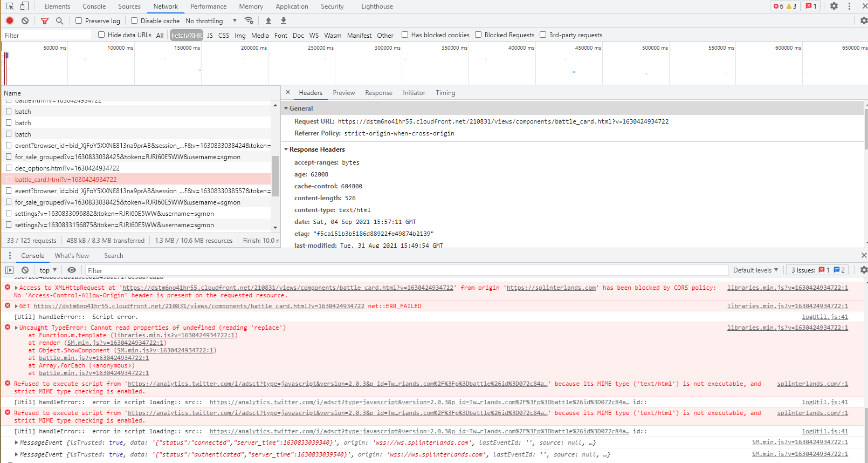Collapse the Response Headers section
Screen dimensions: 868x463
point(286,149)
